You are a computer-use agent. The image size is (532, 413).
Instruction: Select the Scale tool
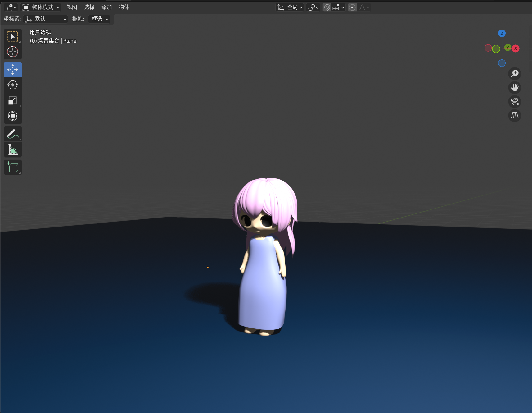tap(13, 100)
